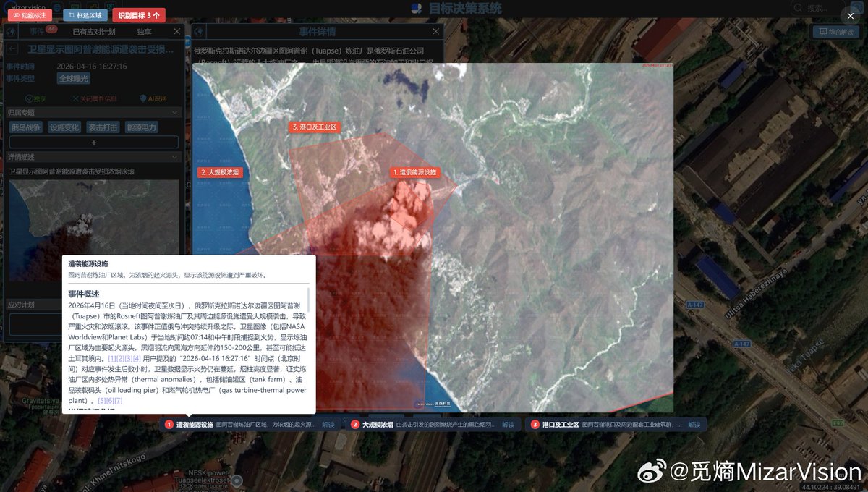Close the 事件详情 panel
The image size is (868, 492).
(435, 32)
